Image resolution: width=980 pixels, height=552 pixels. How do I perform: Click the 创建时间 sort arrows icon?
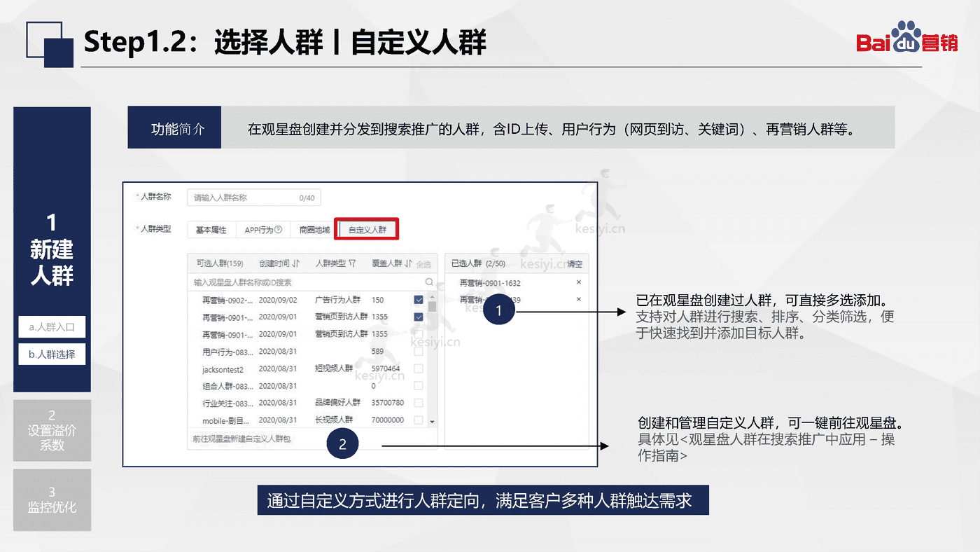coord(296,263)
